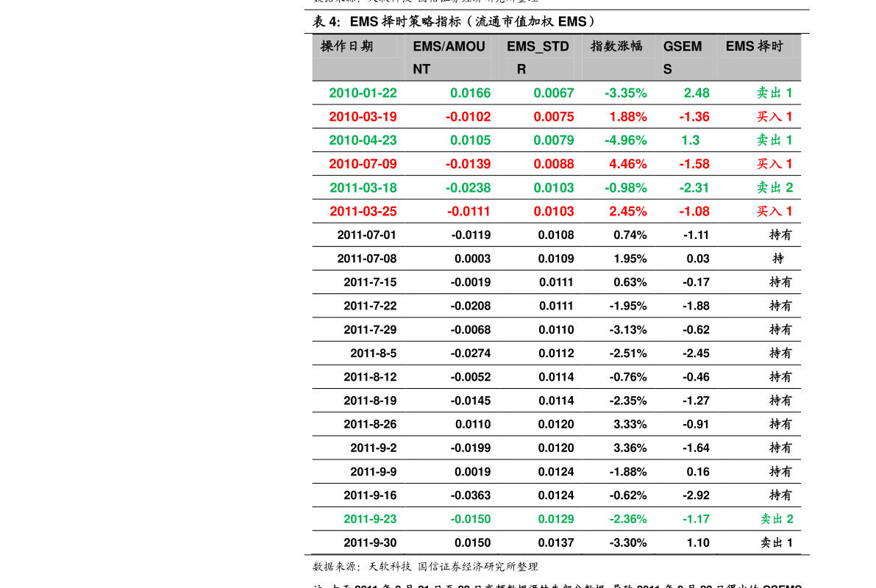Select the -0.0363 EMS/AMOUNT value
This screenshot has width=876, height=588.
471,495
